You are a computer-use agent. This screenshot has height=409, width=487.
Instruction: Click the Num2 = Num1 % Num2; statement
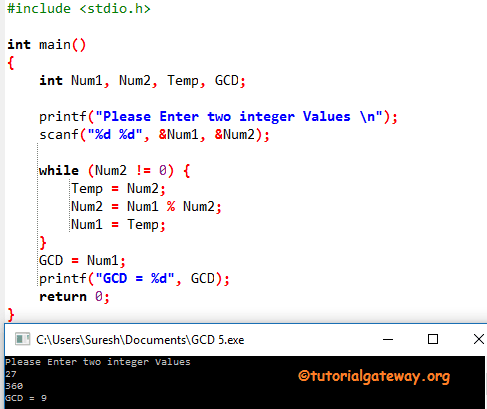point(146,207)
